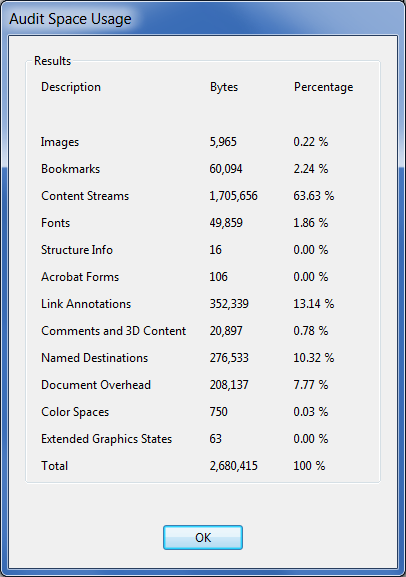Click Comments and 3D Content entry
Viewport: 406px width, 577px height.
(x=113, y=331)
